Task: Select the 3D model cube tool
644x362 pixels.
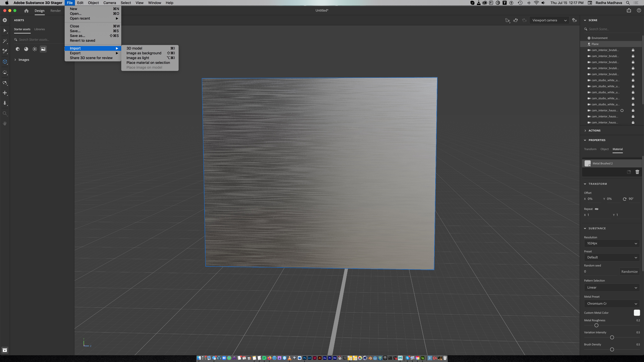Action: (5, 62)
